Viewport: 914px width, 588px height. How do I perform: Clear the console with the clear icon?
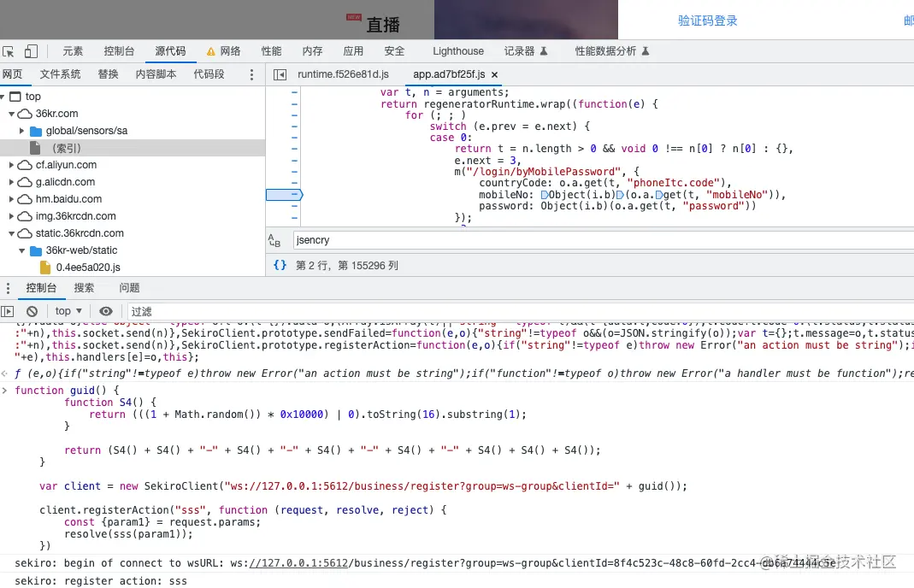point(32,311)
